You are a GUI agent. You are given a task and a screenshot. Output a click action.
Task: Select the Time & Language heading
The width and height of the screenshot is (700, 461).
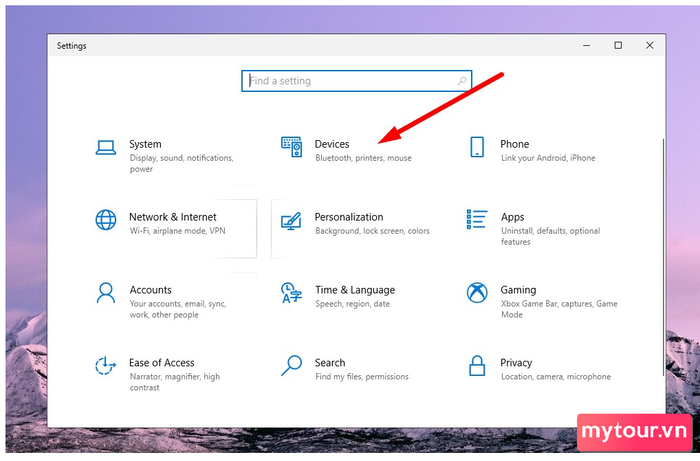pyautogui.click(x=355, y=290)
